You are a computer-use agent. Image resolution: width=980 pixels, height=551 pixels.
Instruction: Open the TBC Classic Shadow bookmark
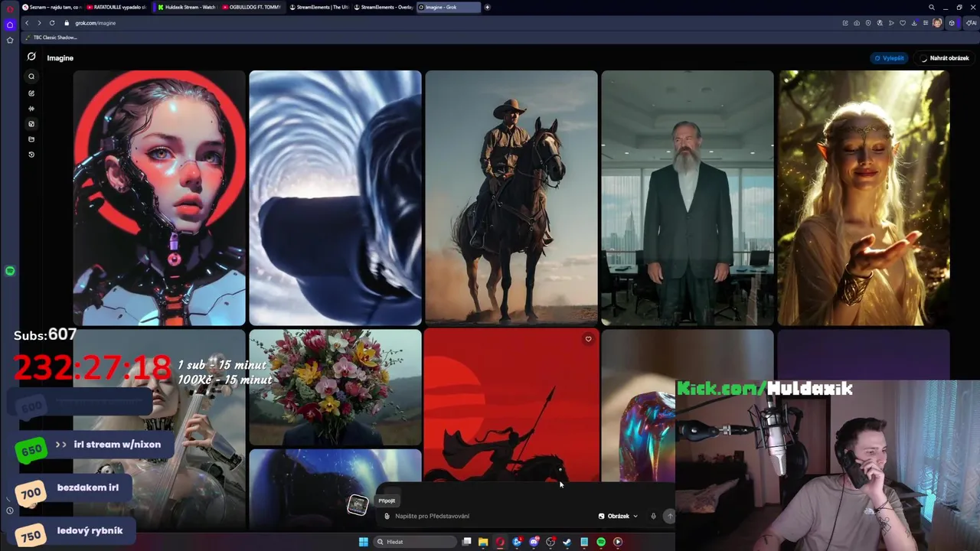tap(52, 37)
